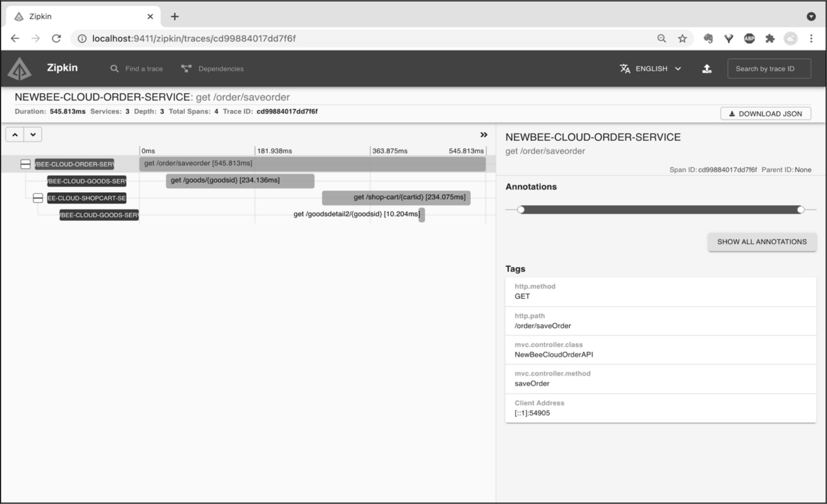Screen dimensions: 827x504
Task: Collapse all spans with up chevron
Action: (x=15, y=134)
